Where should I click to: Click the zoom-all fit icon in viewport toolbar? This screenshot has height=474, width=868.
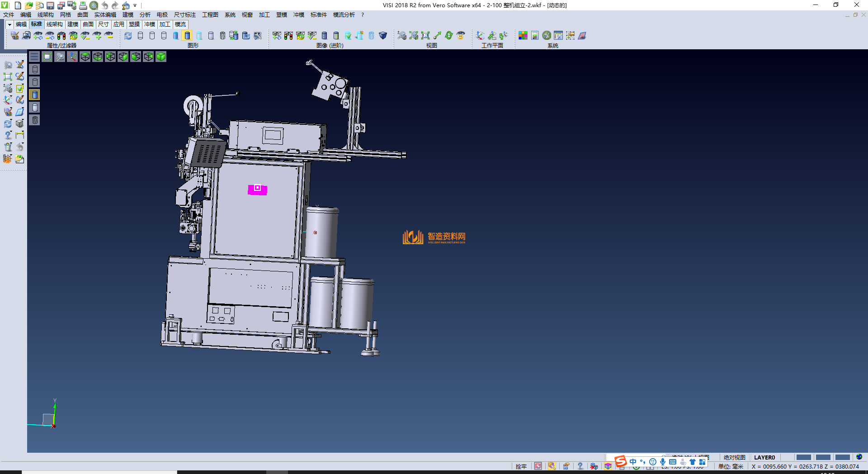[47, 57]
